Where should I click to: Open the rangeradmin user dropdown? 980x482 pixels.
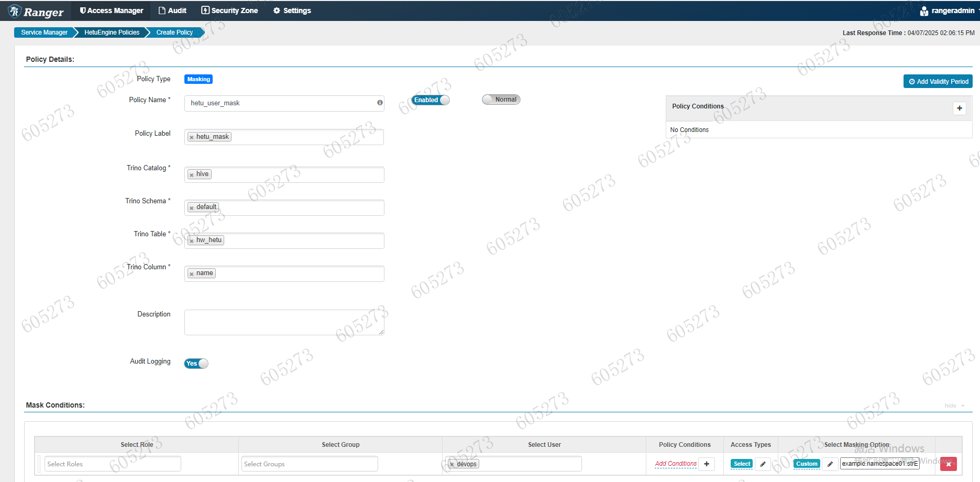(x=949, y=10)
